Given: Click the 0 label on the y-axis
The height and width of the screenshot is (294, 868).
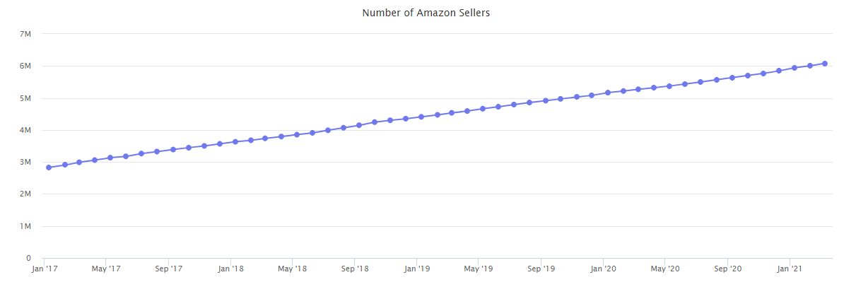Looking at the screenshot, I should coord(28,258).
